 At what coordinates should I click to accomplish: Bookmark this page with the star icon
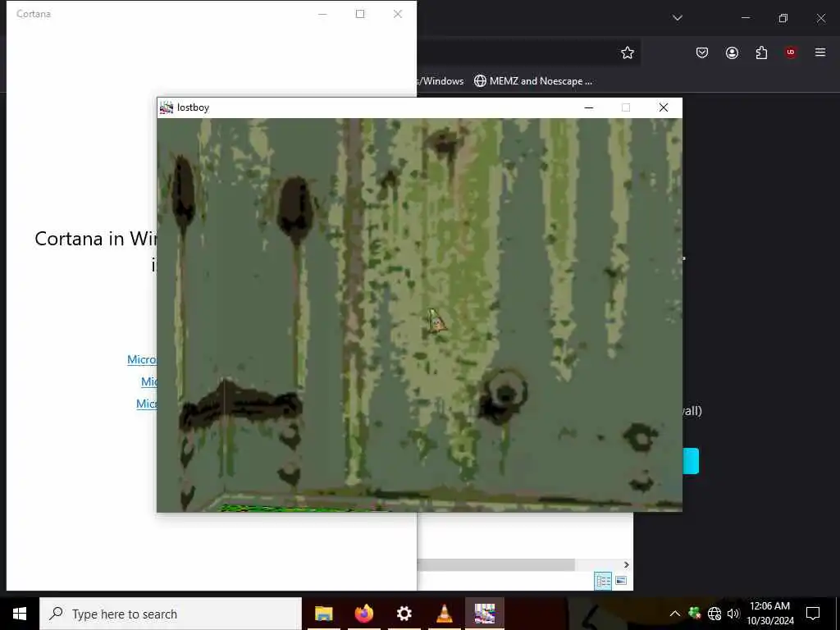[628, 52]
